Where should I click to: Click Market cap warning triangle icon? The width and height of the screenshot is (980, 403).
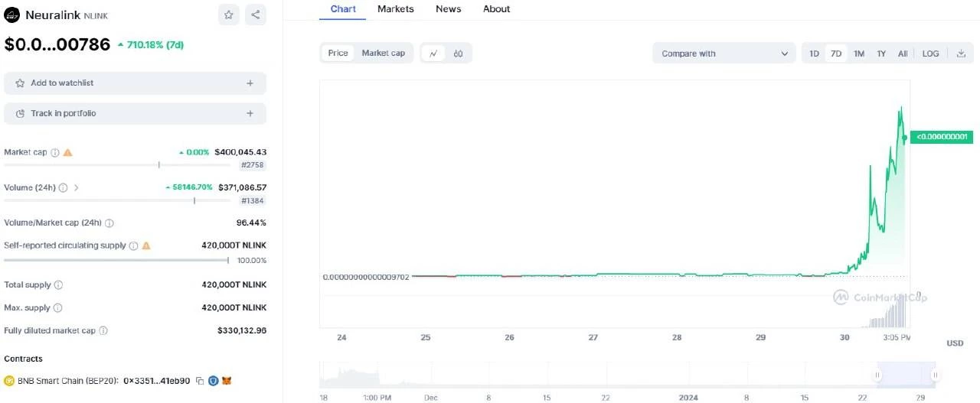67,152
